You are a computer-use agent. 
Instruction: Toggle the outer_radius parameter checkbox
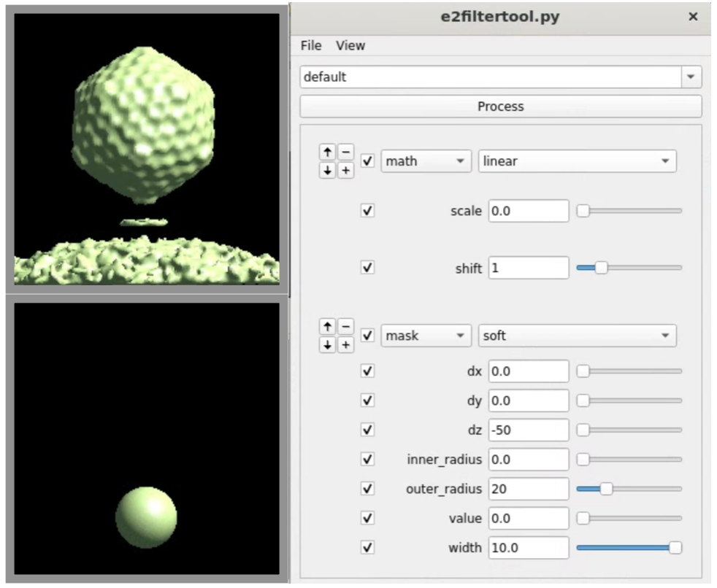click(368, 489)
